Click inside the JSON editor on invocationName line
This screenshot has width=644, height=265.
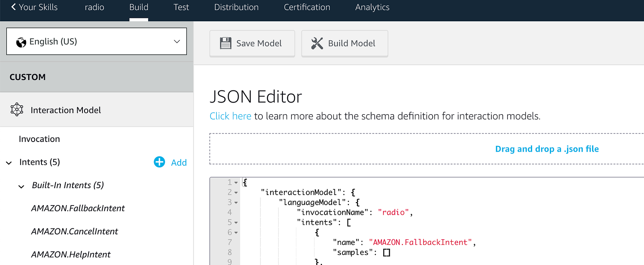[355, 212]
